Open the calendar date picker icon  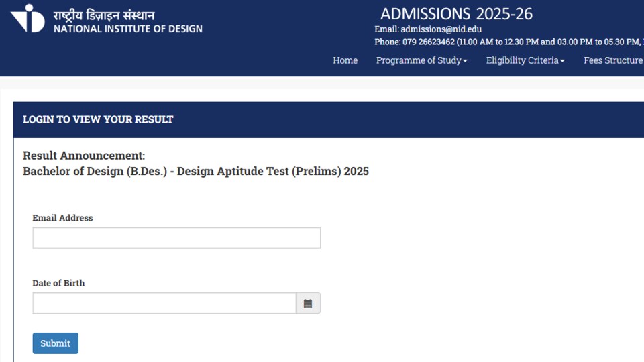coord(308,303)
